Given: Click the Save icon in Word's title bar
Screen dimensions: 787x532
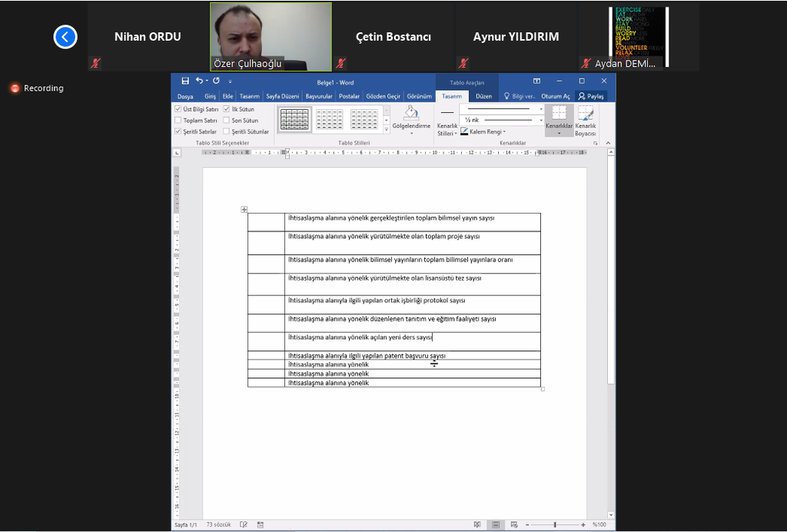Looking at the screenshot, I should [185, 81].
